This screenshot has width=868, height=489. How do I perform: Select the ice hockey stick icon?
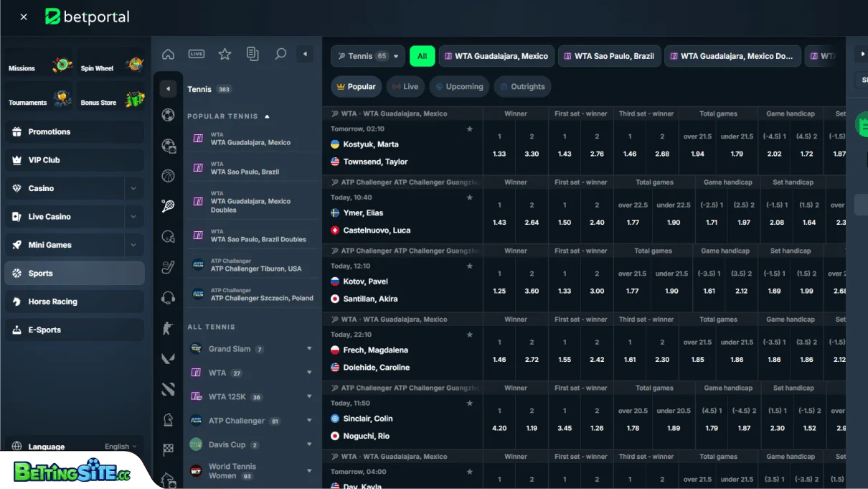tap(168, 267)
